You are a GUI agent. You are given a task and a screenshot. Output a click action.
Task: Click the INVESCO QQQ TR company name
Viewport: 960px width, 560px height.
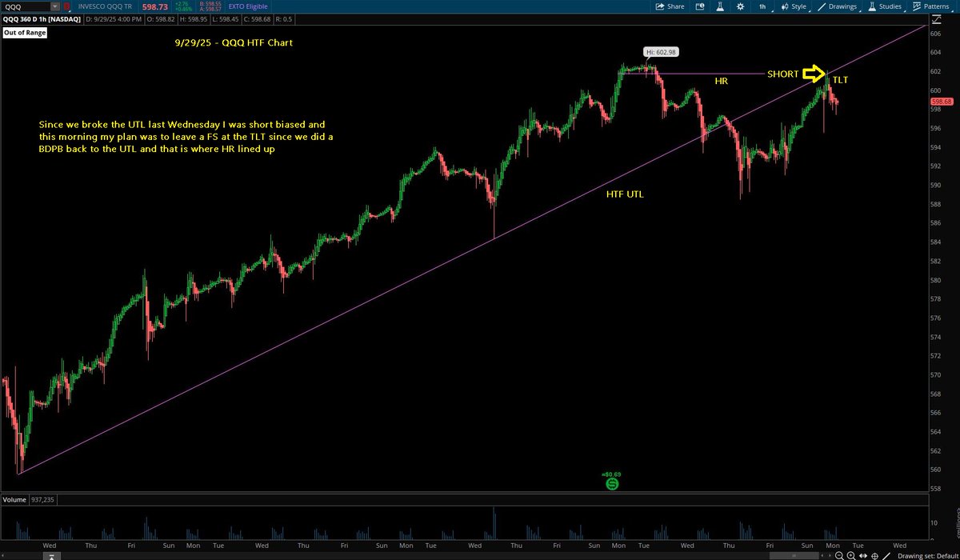105,7
